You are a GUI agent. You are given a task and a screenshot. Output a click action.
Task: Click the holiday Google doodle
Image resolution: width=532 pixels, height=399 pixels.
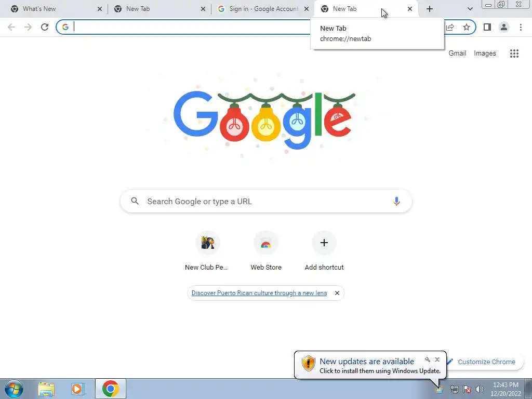(265, 119)
